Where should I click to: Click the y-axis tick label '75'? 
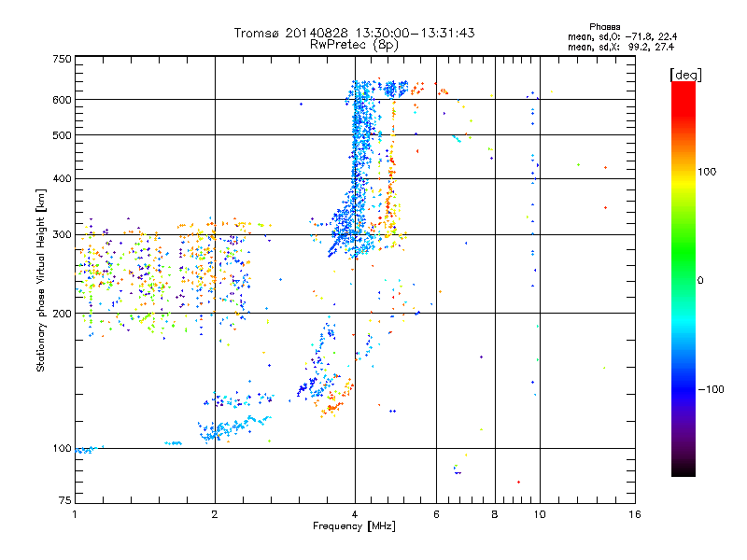click(65, 500)
